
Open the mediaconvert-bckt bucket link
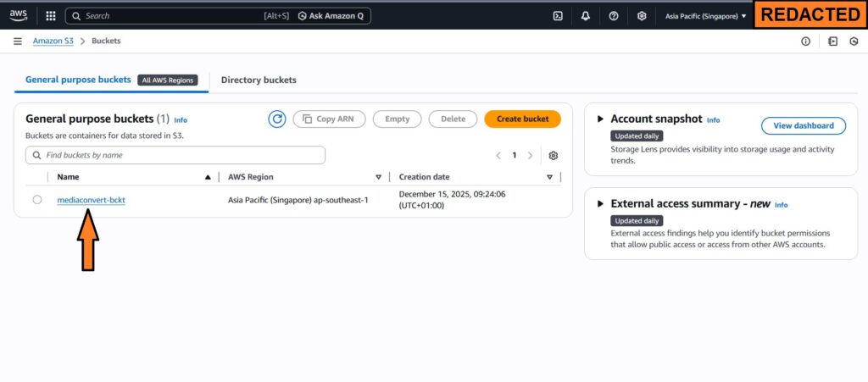point(91,200)
